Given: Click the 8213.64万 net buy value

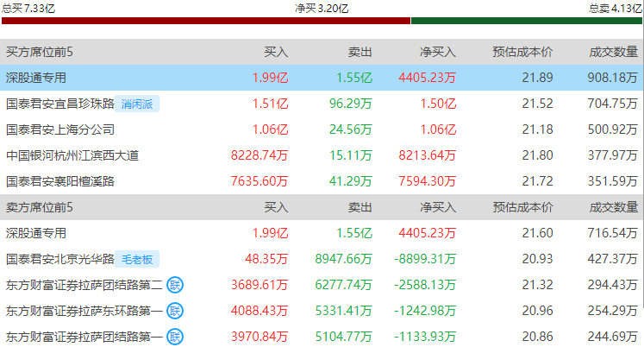Looking at the screenshot, I should 427,155.
